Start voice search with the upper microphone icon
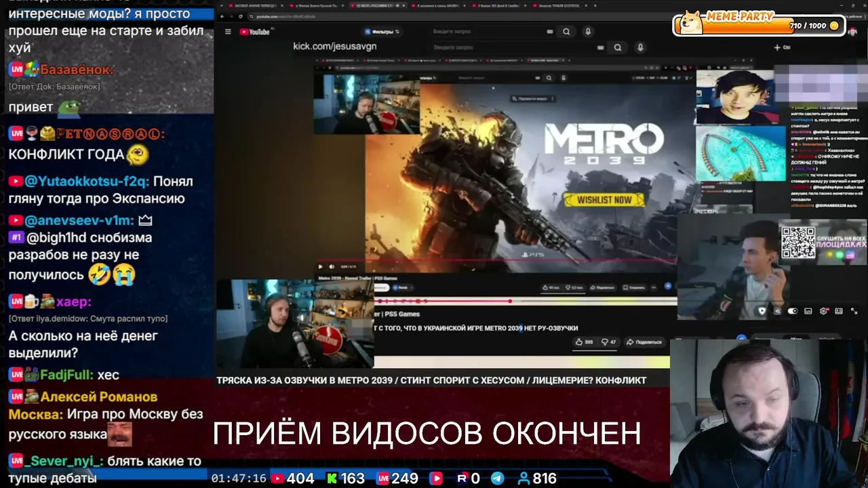 pyautogui.click(x=588, y=32)
